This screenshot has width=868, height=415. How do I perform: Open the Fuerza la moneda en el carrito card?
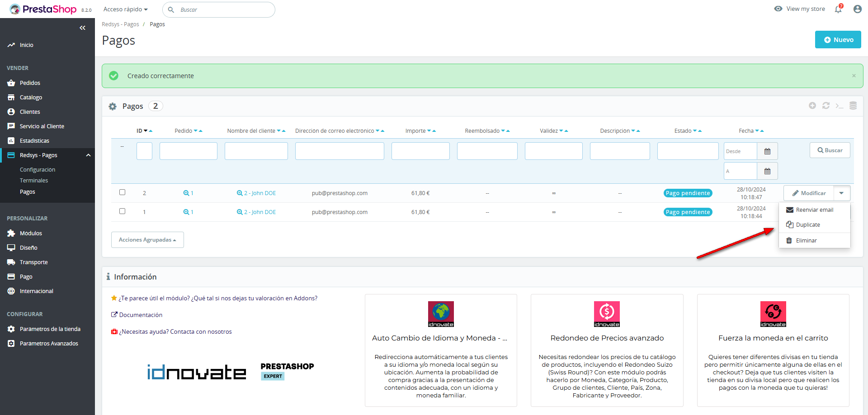[x=773, y=350]
